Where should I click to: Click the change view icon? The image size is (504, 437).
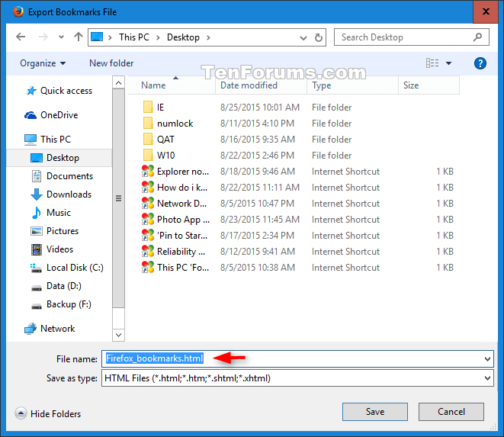click(432, 63)
